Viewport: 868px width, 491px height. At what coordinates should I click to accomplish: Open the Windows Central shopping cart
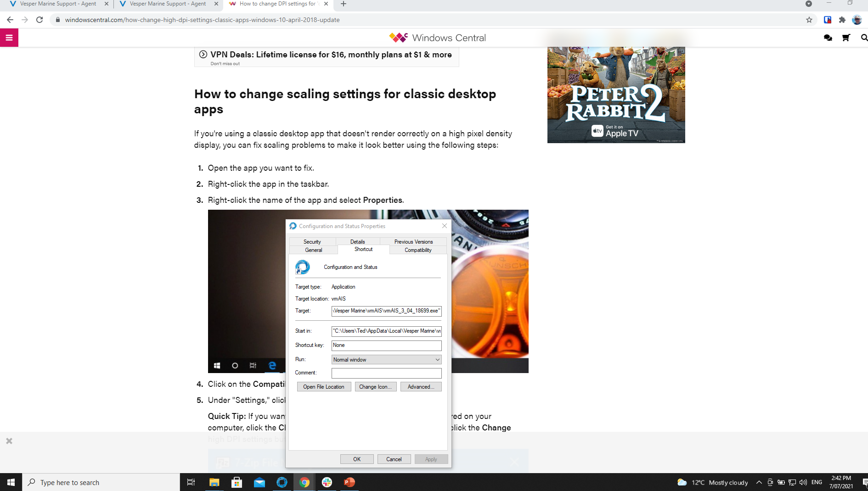846,38
